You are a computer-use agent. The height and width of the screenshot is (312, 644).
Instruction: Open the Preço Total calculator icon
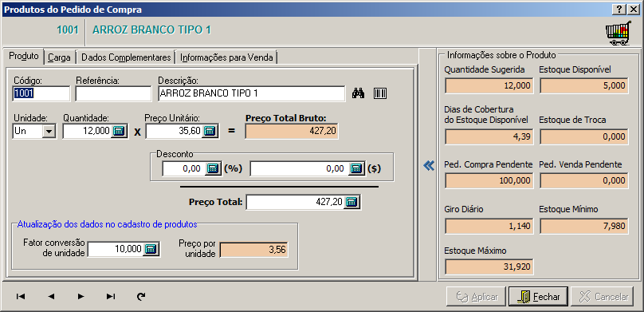click(352, 202)
